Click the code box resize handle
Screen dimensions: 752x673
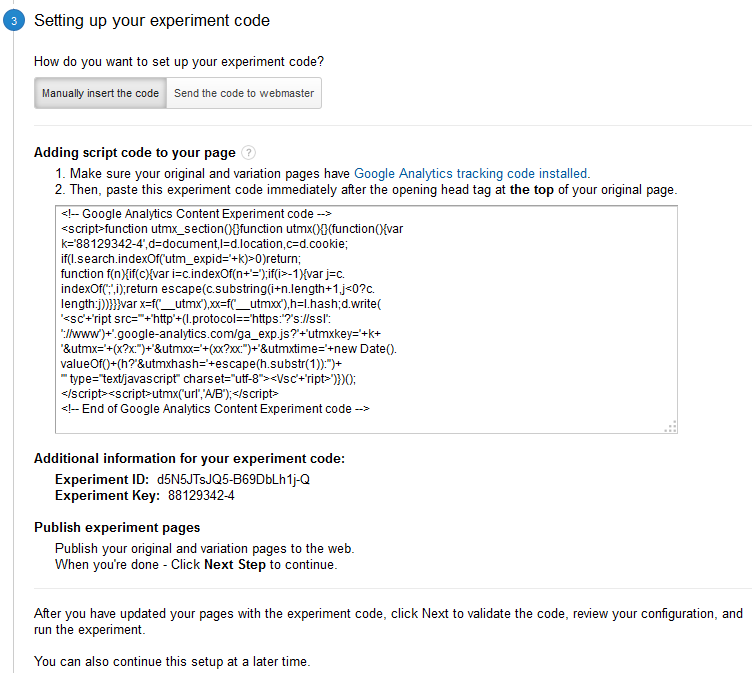pos(671,427)
